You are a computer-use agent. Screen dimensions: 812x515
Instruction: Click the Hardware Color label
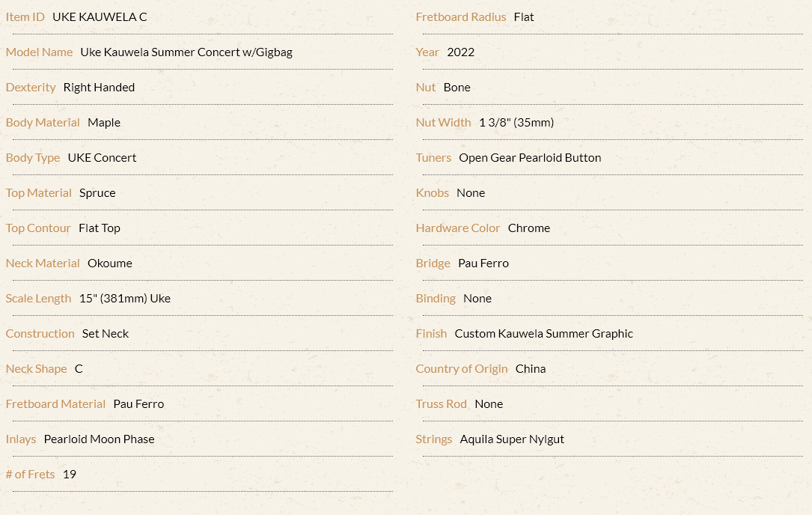click(x=458, y=228)
